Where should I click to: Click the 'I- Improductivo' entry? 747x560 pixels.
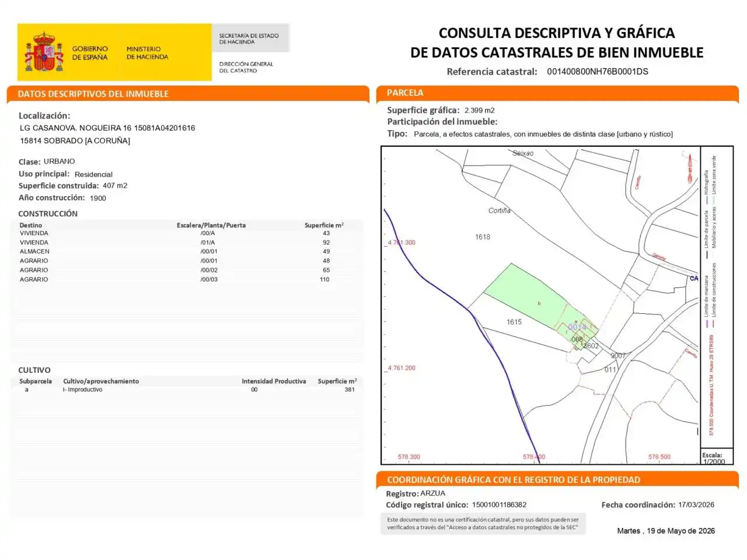(x=82, y=390)
